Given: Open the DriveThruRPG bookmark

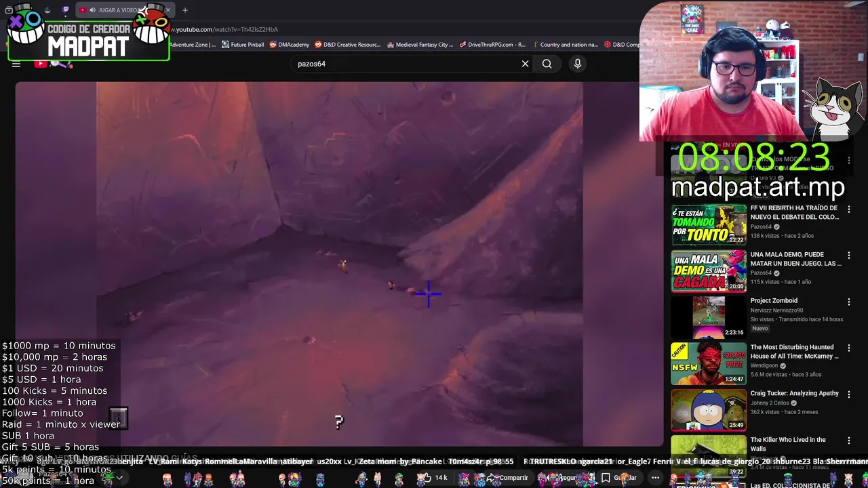Looking at the screenshot, I should pyautogui.click(x=492, y=45).
